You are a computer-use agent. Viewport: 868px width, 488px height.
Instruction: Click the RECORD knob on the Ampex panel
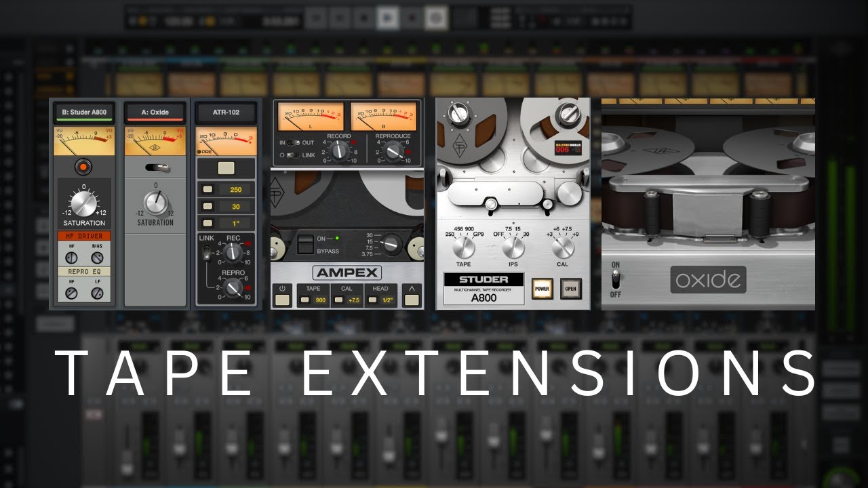[338, 151]
